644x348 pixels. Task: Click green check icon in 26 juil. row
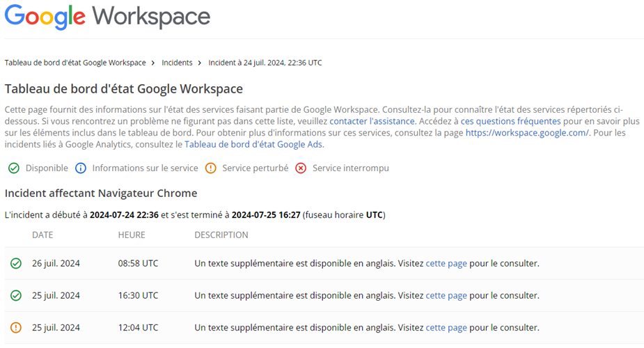[16, 264]
